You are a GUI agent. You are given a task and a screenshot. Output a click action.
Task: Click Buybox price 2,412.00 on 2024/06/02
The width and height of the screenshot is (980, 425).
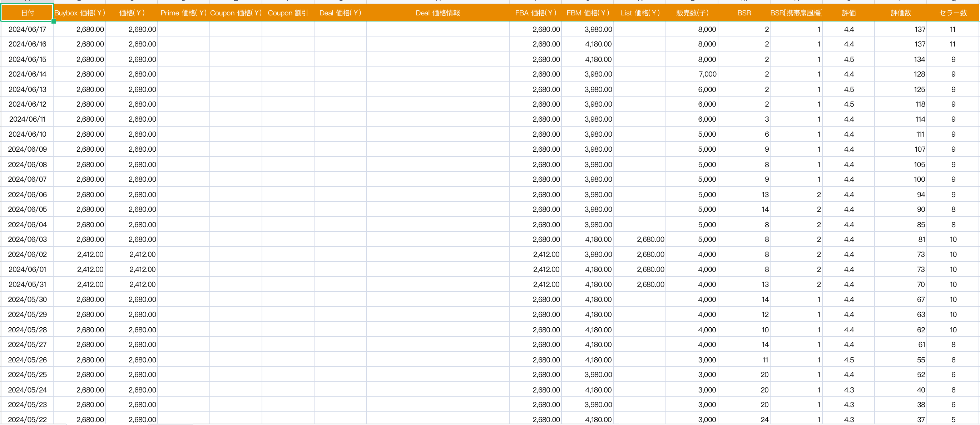pyautogui.click(x=79, y=254)
